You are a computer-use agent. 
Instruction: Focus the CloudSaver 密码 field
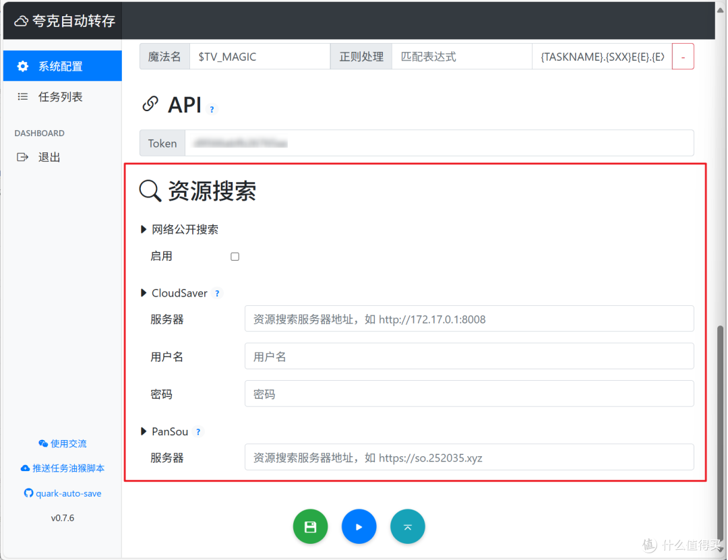[x=469, y=394]
